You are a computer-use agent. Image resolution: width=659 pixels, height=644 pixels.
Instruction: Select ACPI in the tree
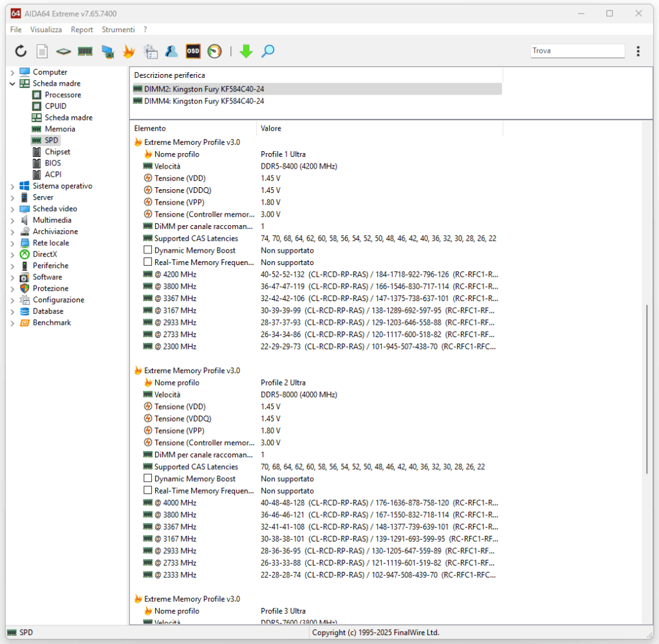(x=53, y=174)
